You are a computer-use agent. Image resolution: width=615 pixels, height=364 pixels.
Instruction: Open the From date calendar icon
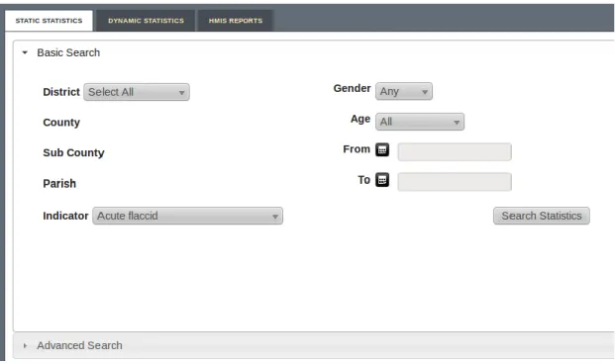pos(382,149)
